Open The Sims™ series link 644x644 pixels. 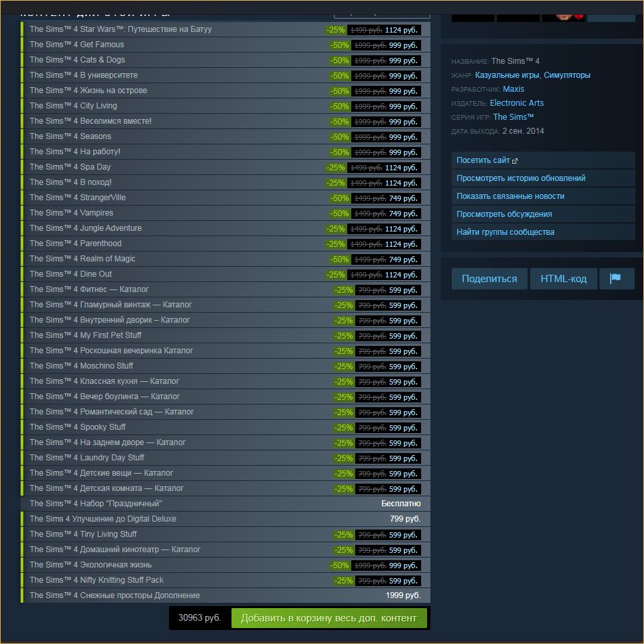click(x=514, y=117)
